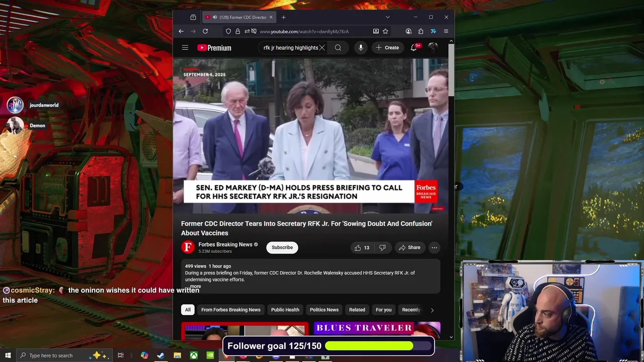The image size is (644, 362).
Task: Like this video
Action: pyautogui.click(x=362, y=247)
